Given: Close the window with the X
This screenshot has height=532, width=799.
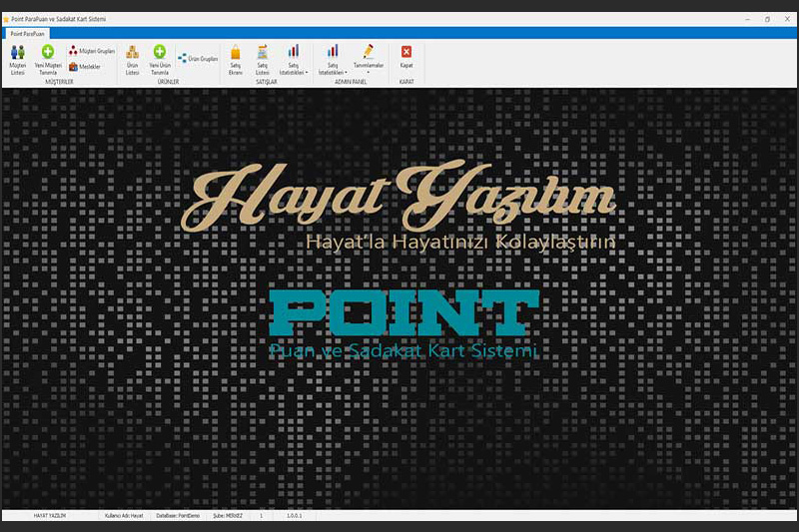Looking at the screenshot, I should click(x=787, y=19).
